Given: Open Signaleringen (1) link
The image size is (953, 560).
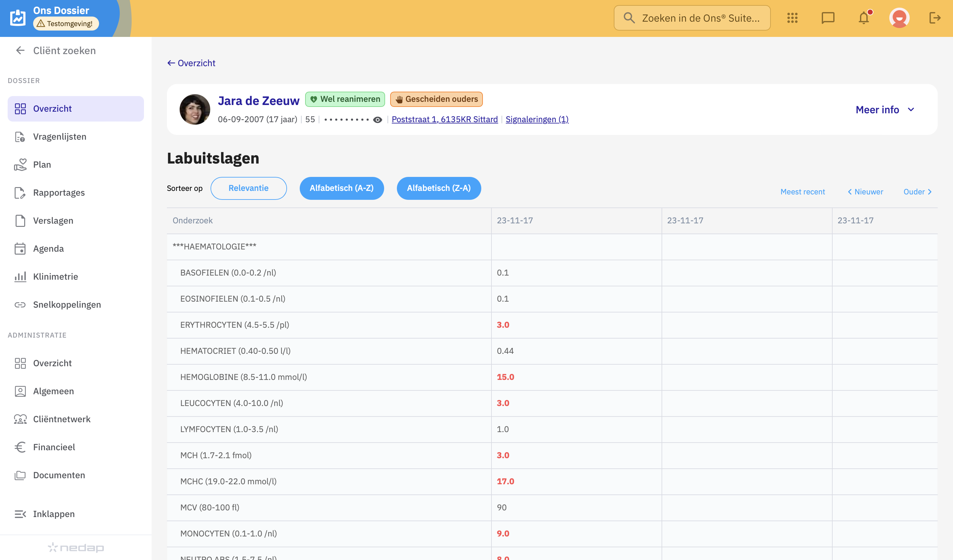Looking at the screenshot, I should (537, 119).
